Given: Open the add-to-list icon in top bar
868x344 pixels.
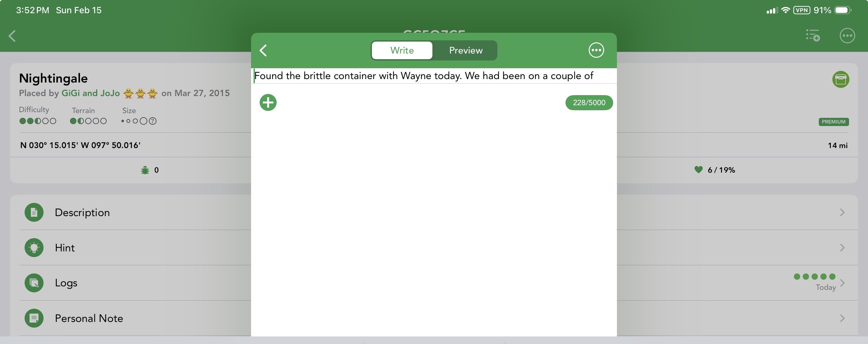Looking at the screenshot, I should [813, 36].
